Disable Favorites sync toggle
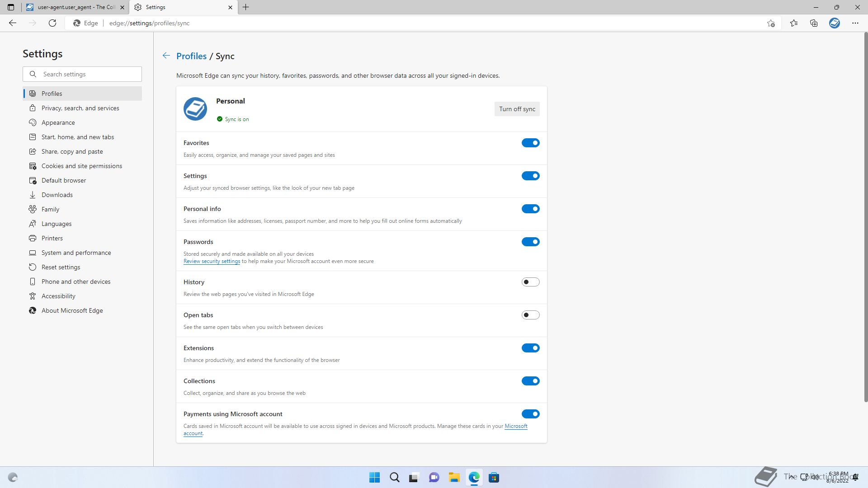 pos(531,143)
